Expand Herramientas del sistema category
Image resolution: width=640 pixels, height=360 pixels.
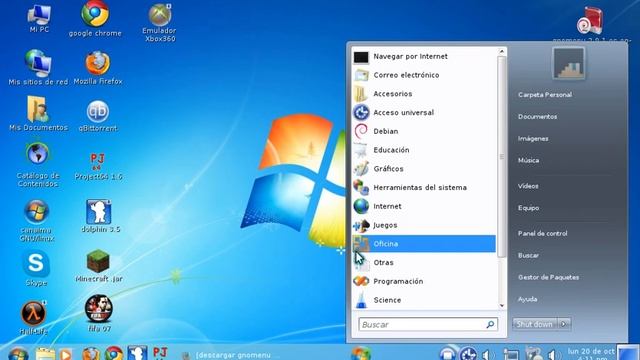(424, 188)
